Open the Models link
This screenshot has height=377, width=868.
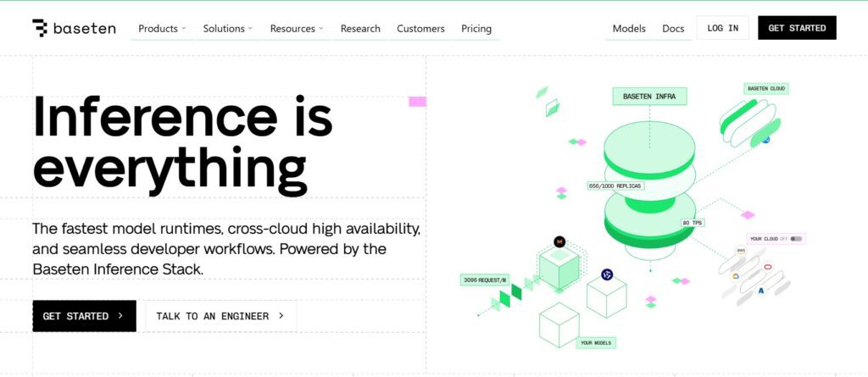tap(629, 28)
